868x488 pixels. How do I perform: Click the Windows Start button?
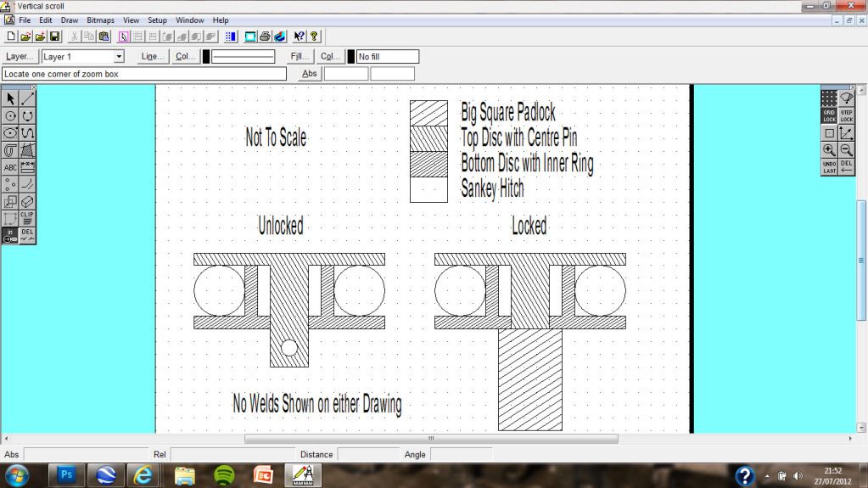coord(17,476)
